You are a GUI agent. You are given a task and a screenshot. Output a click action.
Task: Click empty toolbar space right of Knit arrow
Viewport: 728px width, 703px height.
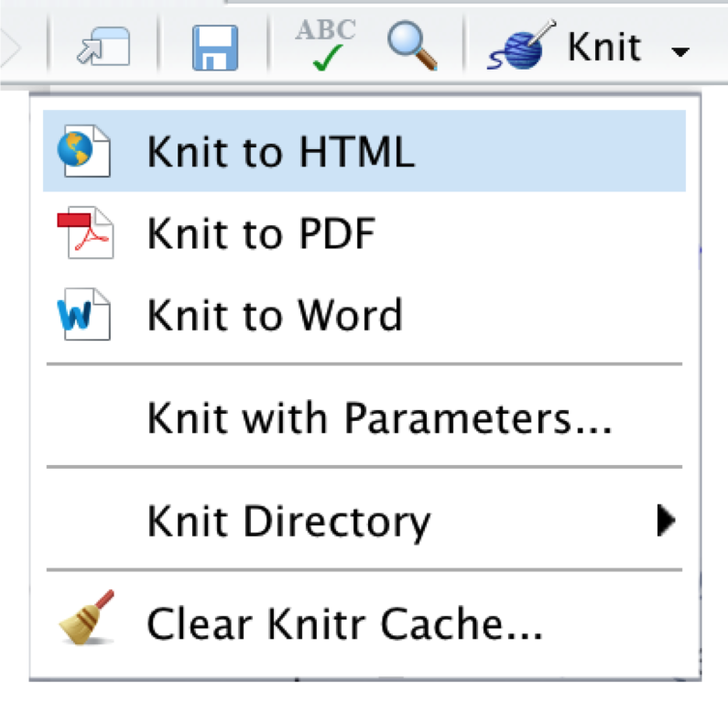coord(712,46)
